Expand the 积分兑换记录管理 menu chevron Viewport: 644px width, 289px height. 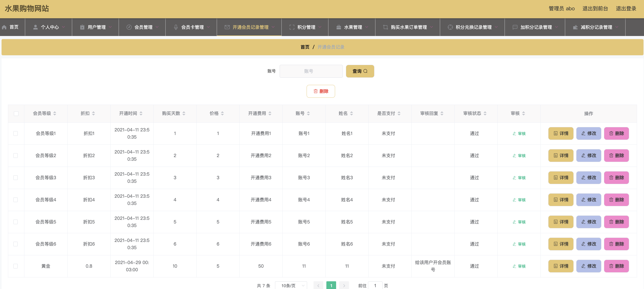point(496,27)
